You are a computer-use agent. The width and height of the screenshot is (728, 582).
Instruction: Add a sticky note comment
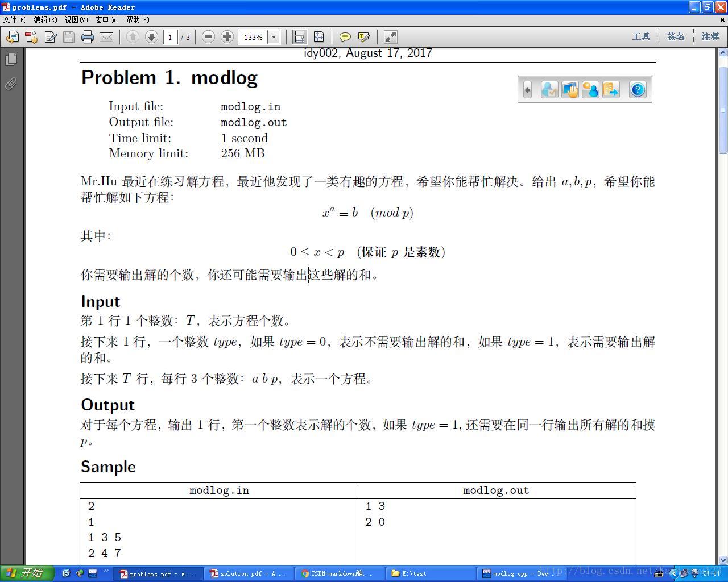click(345, 37)
